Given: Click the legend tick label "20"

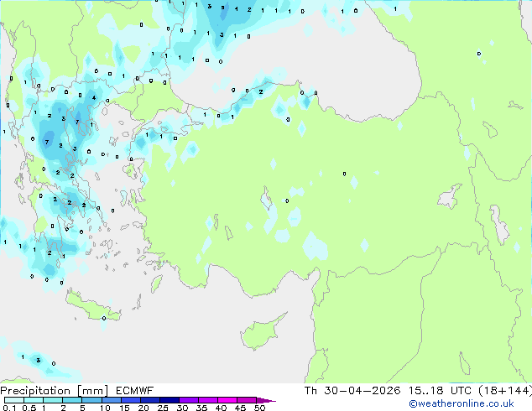Looking at the screenshot, I should (x=143, y=408).
